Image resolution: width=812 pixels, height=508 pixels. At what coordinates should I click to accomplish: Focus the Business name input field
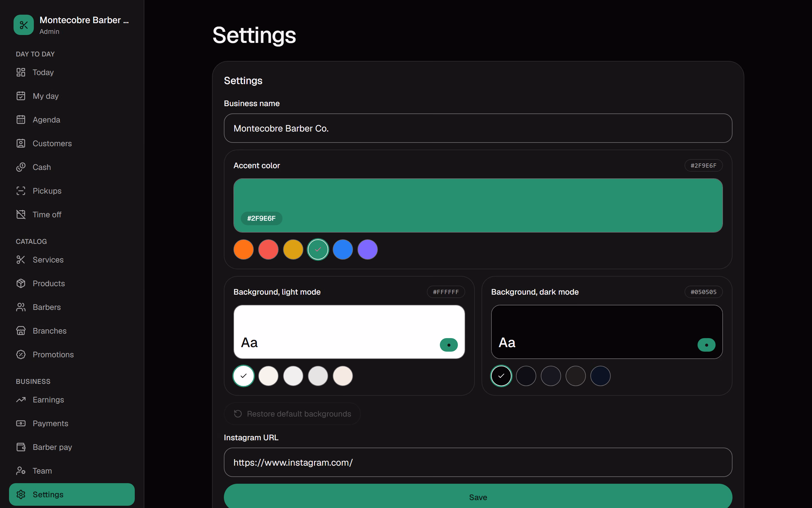click(478, 128)
